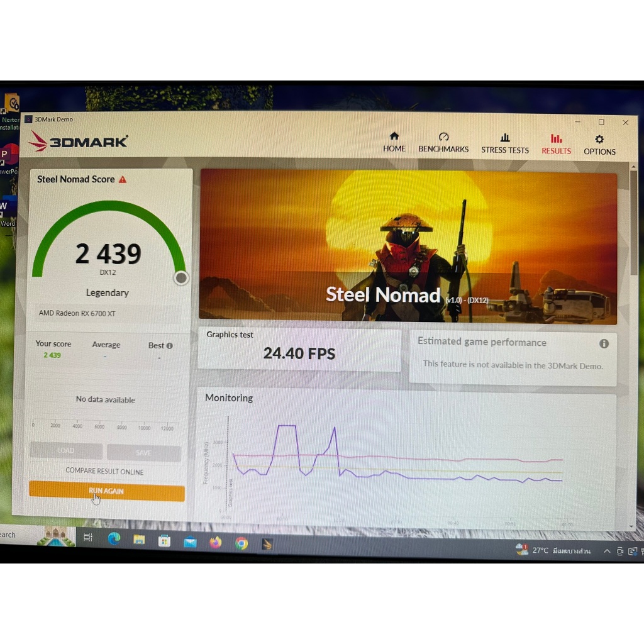Click the red warning icon beside score
This screenshot has width=644, height=644.
click(123, 179)
